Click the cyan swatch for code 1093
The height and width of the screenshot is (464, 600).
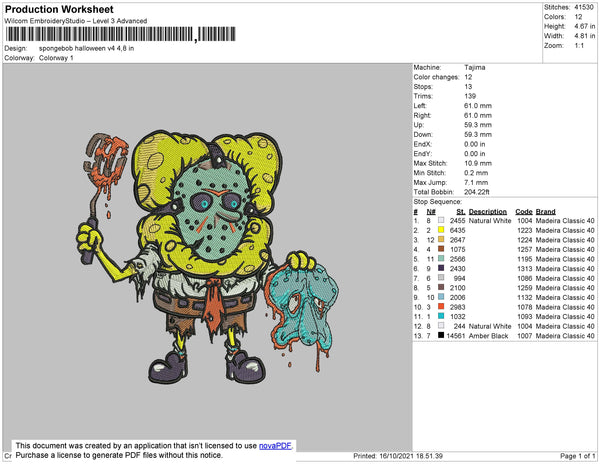pos(441,316)
